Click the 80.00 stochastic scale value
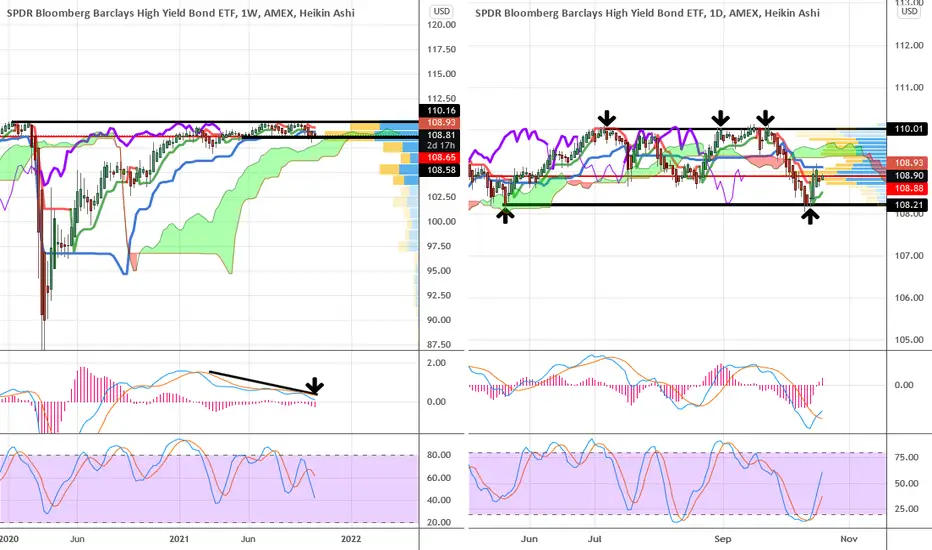This screenshot has height=550, width=932. click(x=439, y=455)
